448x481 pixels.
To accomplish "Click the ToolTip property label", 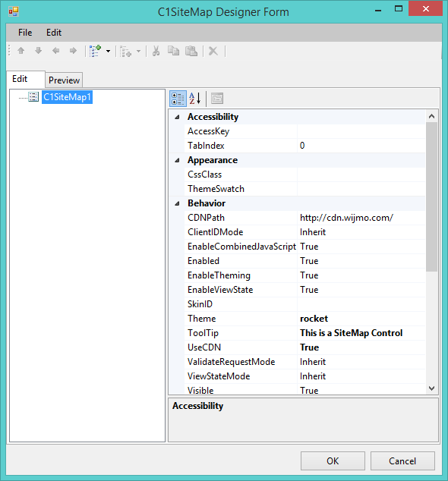I will tap(203, 333).
